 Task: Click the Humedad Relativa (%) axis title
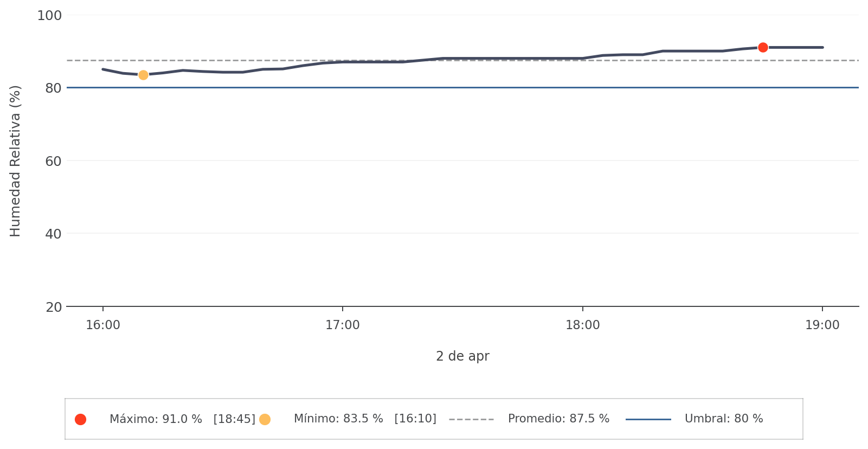tap(15, 161)
